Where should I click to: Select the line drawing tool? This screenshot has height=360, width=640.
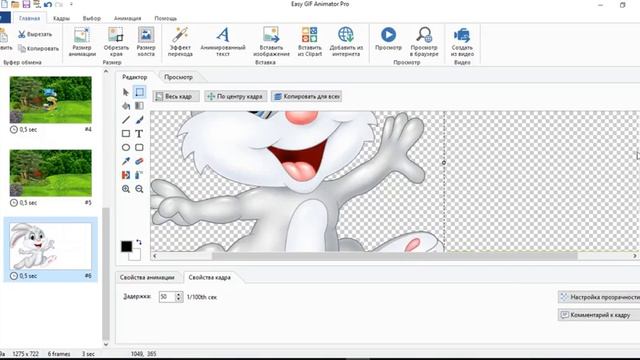click(x=126, y=120)
